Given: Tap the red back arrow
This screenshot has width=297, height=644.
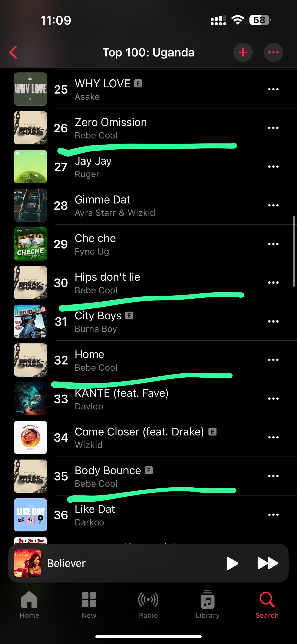Looking at the screenshot, I should click(13, 52).
